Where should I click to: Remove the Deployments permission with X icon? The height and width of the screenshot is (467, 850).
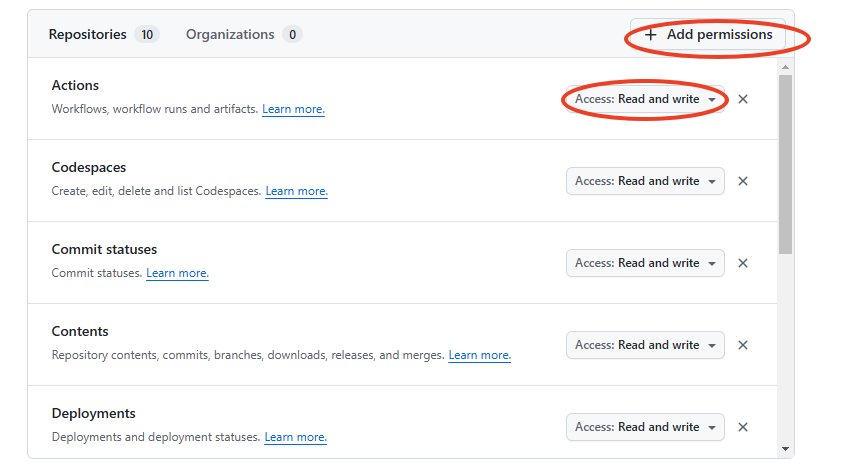point(743,427)
